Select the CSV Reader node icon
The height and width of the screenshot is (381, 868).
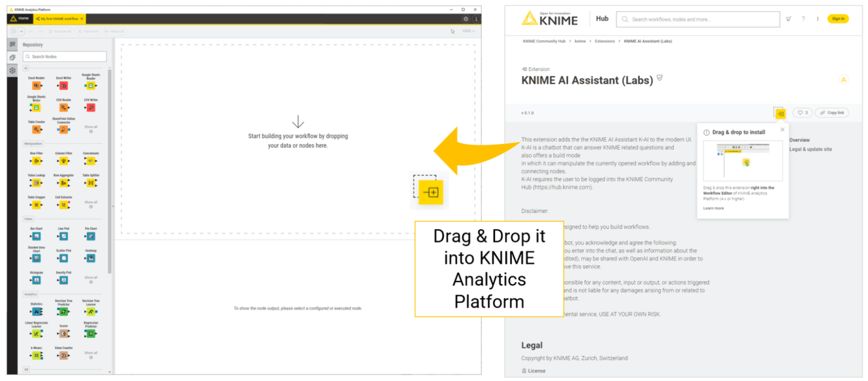[x=63, y=108]
